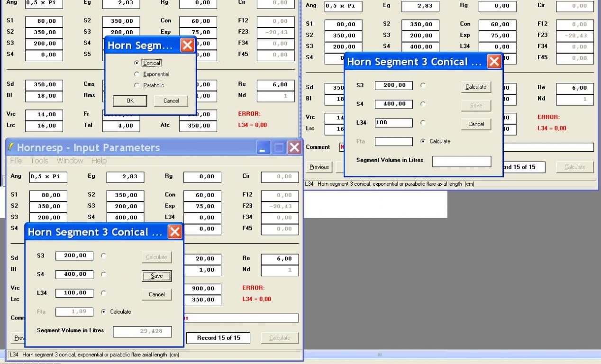Click the Fta 1,89 field in lower-left dialog
The image size is (601, 364).
[x=74, y=312]
